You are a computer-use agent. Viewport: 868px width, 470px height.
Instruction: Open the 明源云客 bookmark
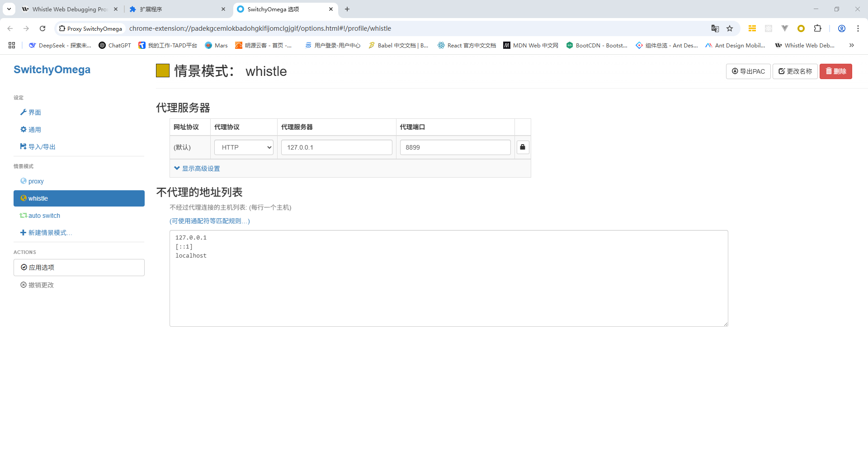pyautogui.click(x=264, y=45)
